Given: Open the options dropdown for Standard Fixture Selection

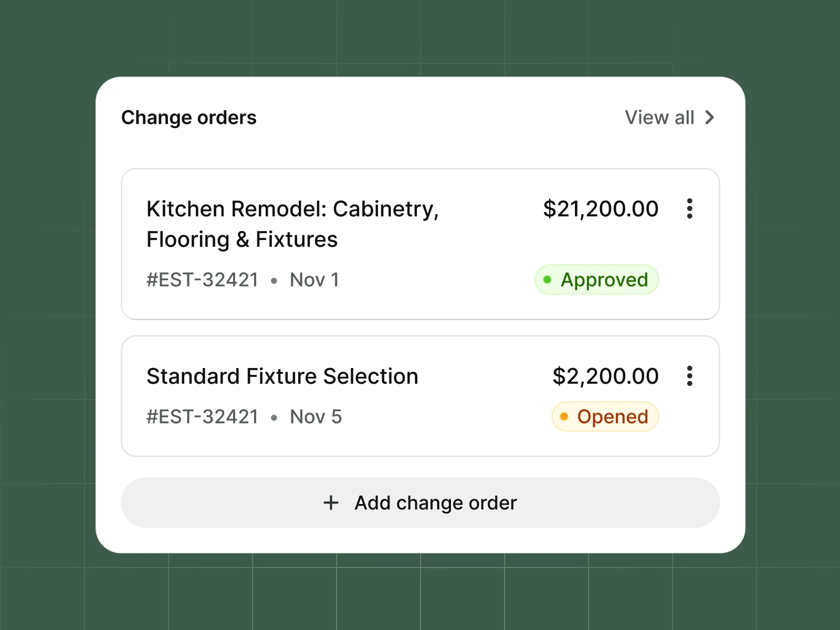Looking at the screenshot, I should pos(689,376).
